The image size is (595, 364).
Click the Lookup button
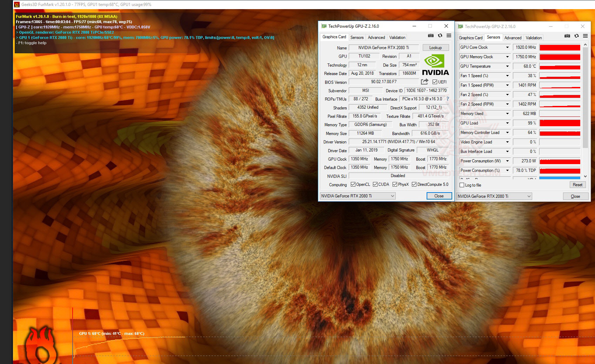(435, 48)
